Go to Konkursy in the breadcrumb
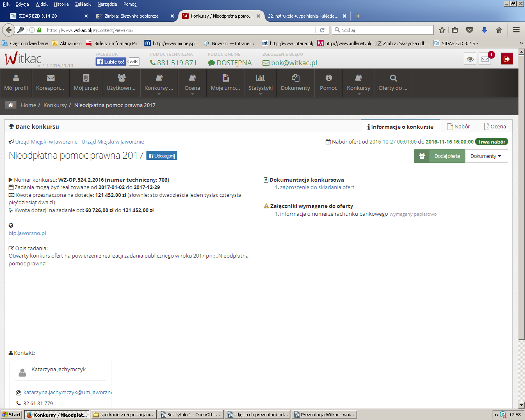The image size is (525, 420). (x=55, y=105)
